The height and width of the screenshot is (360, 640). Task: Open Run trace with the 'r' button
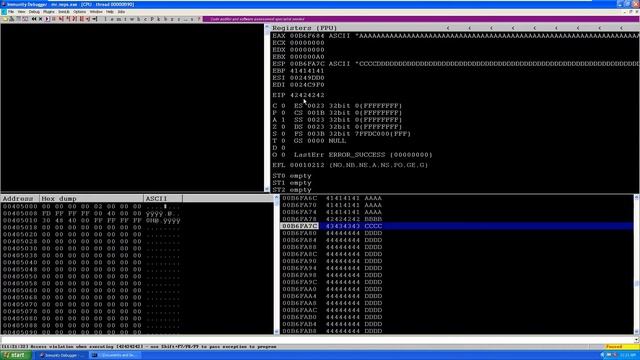179,19
